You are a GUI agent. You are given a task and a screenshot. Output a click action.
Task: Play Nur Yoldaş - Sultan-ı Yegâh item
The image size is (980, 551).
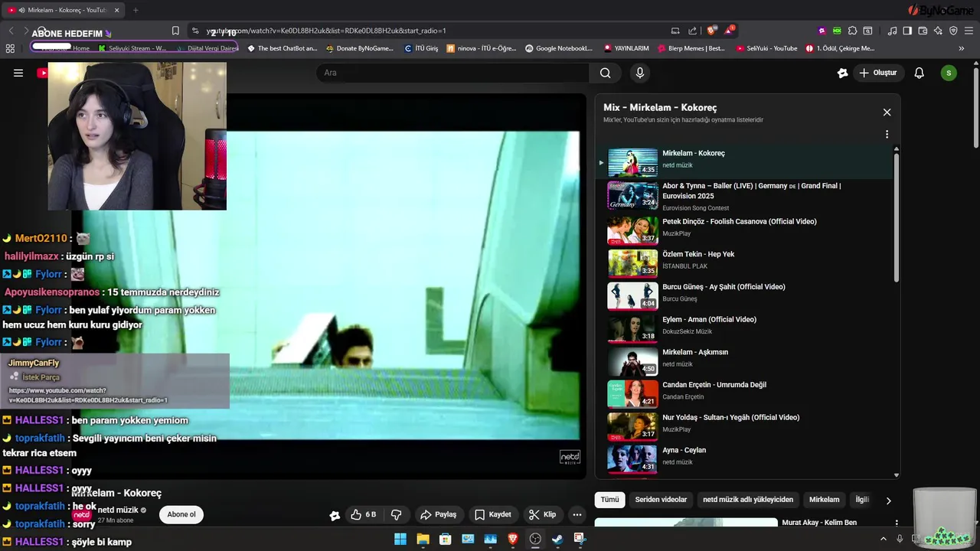(x=743, y=425)
